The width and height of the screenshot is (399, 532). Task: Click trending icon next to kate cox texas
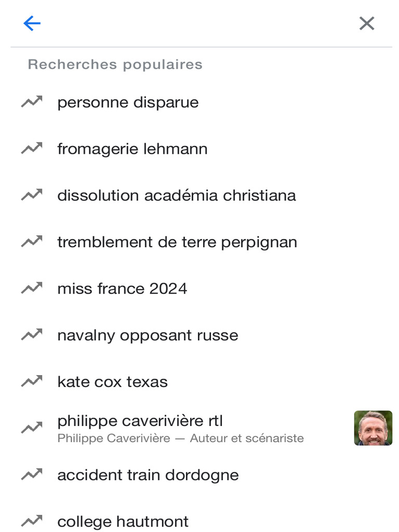[x=32, y=381]
